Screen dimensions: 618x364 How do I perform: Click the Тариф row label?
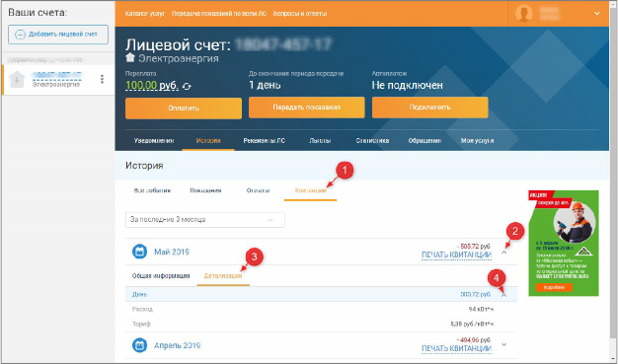[x=141, y=325]
